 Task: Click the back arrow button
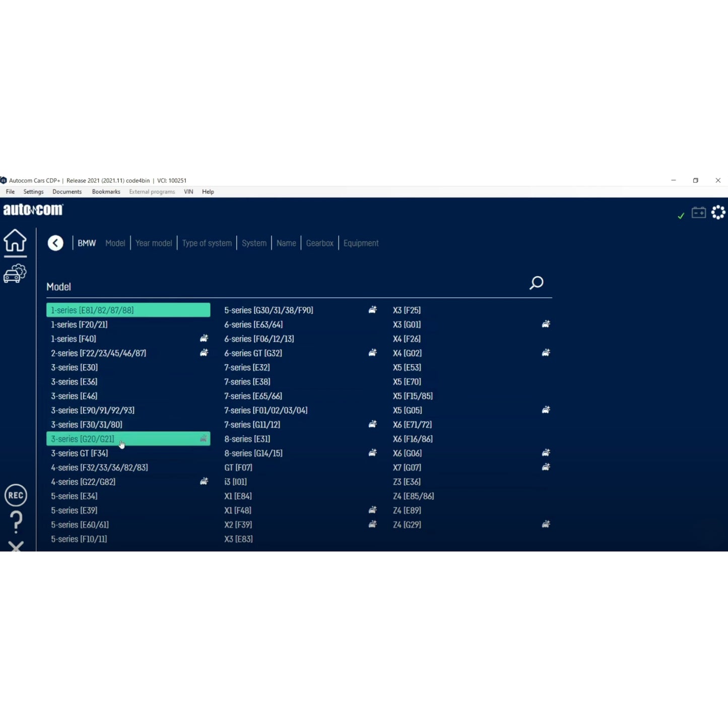(x=55, y=243)
